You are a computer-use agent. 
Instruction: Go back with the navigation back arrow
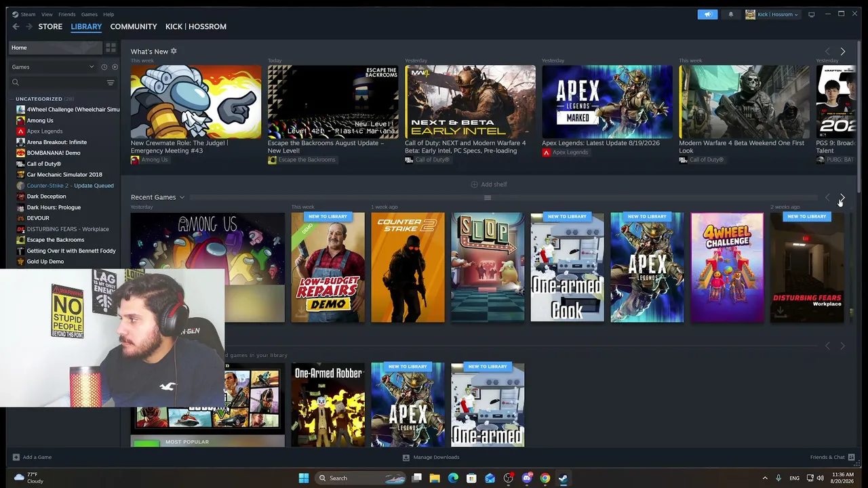[x=16, y=26]
